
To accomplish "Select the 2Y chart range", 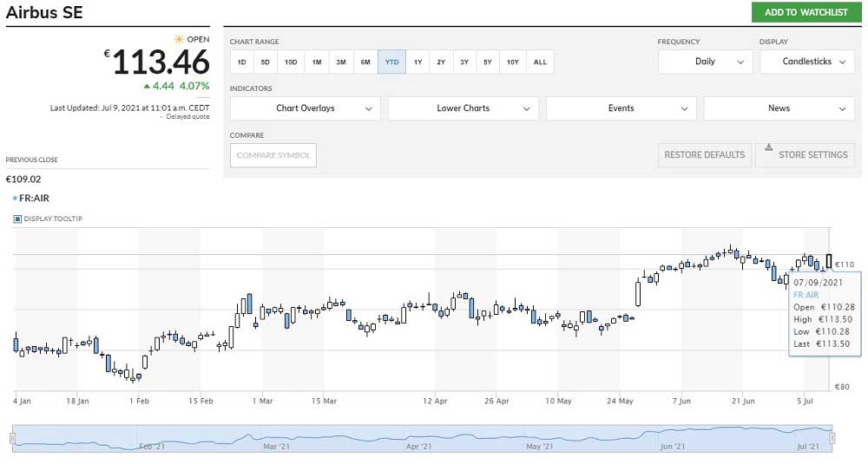I will [441, 62].
